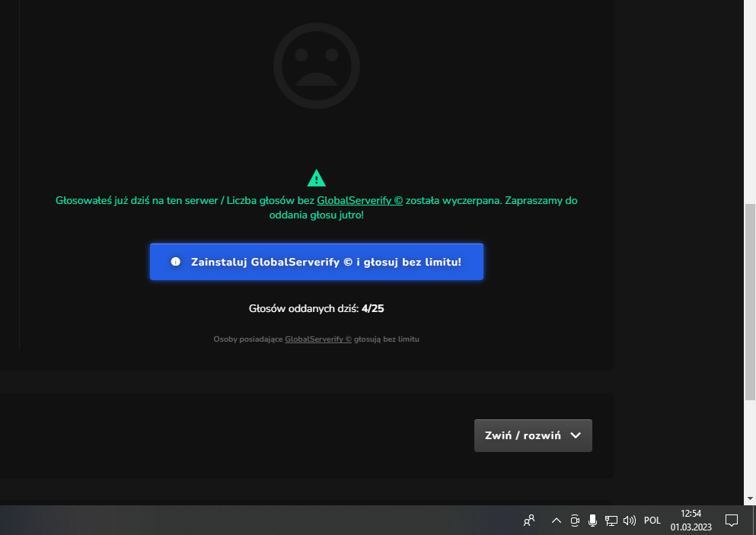Click the scrollbar down arrow

tap(750, 498)
